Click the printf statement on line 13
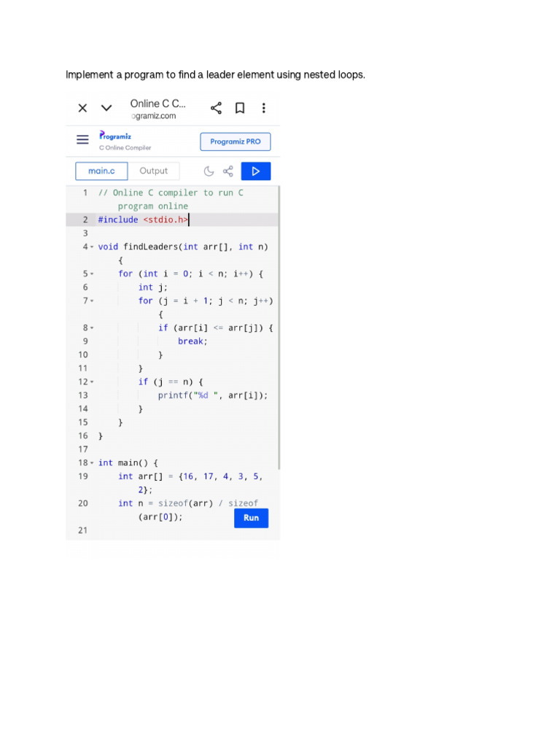560x747 pixels. click(x=213, y=395)
